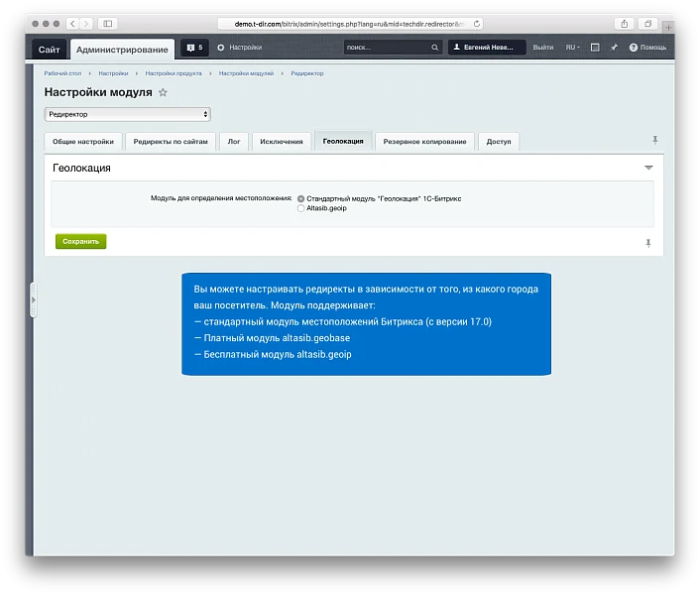Viewport: 700px width, 595px height.
Task: Open a new tab with the plus icon
Action: 668,27
